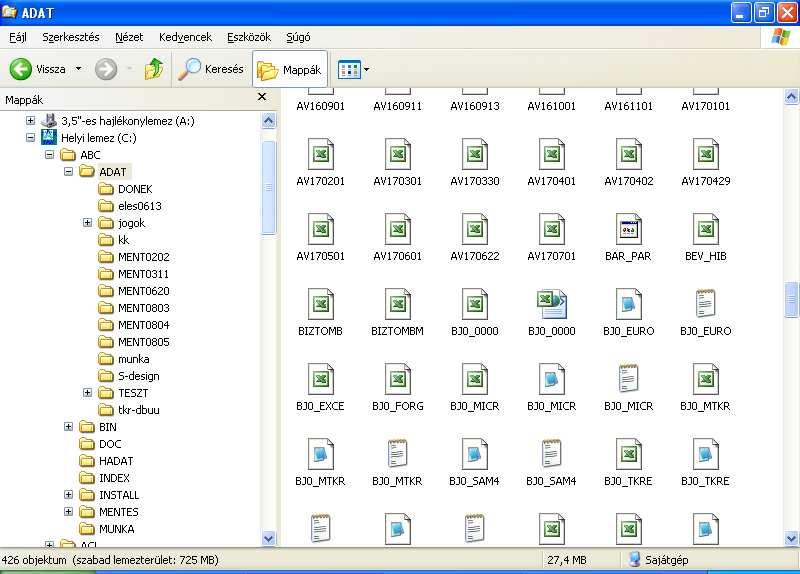Image resolution: width=800 pixels, height=574 pixels.
Task: Open the Súgó help menu
Action: tap(298, 37)
